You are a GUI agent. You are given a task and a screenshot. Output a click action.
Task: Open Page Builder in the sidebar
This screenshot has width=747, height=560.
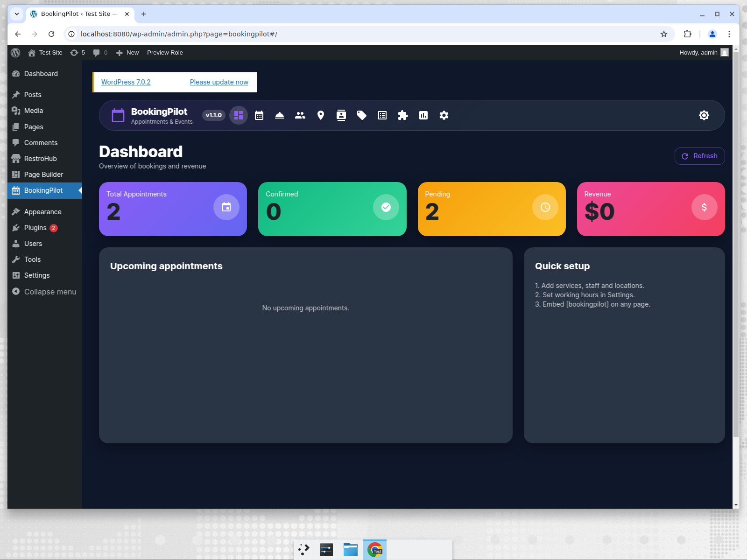point(45,175)
